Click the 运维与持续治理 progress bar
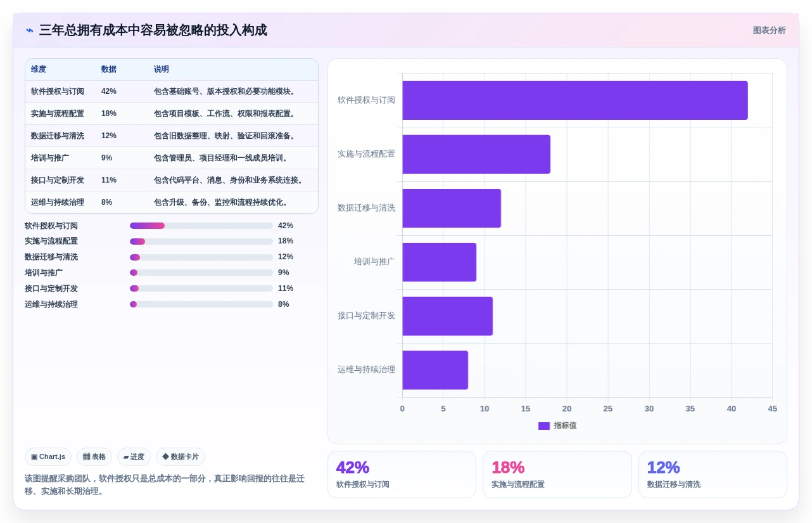812x523 pixels. [201, 304]
